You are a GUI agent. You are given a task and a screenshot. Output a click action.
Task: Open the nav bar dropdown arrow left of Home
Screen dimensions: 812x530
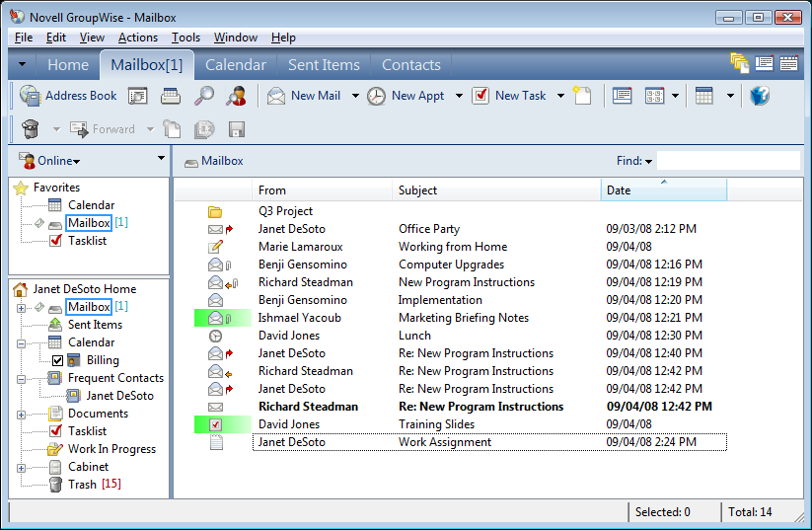pos(22,64)
